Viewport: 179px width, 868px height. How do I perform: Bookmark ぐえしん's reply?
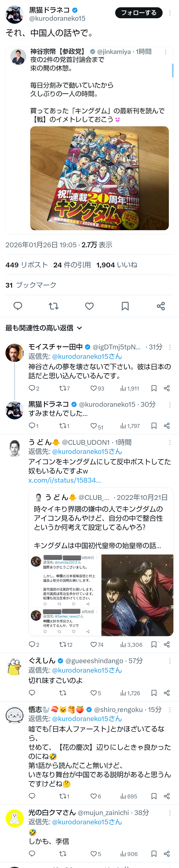(154, 693)
